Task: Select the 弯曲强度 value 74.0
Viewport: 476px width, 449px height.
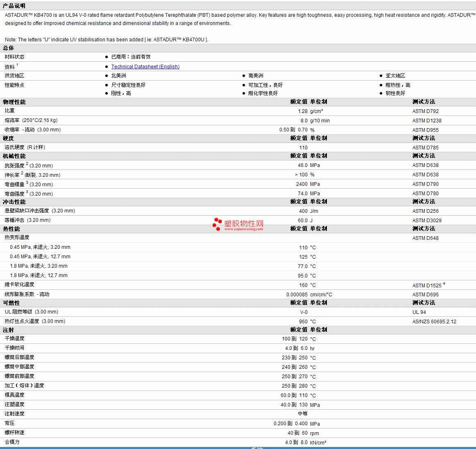Action: pyautogui.click(x=302, y=194)
